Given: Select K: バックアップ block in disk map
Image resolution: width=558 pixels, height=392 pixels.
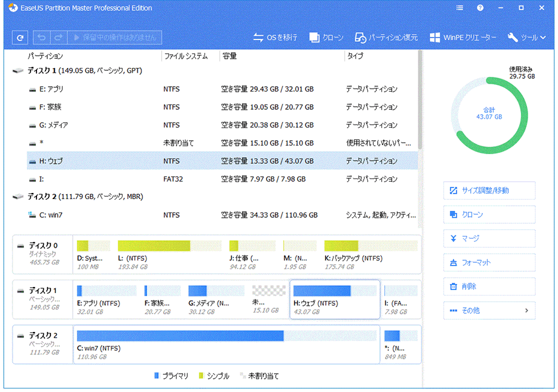Looking at the screenshot, I should [x=371, y=255].
